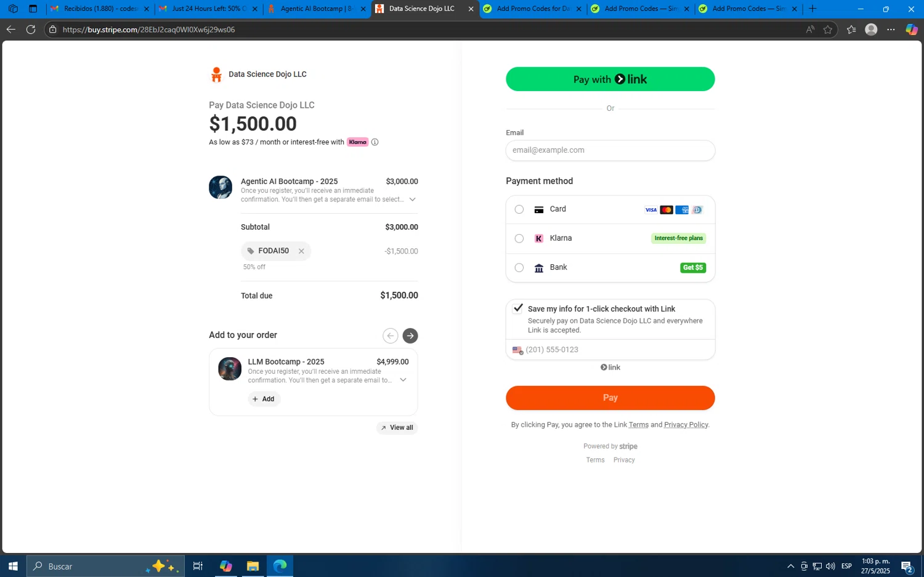The image size is (924, 577).
Task: Open the Copilot sidebar icon
Action: pyautogui.click(x=912, y=30)
